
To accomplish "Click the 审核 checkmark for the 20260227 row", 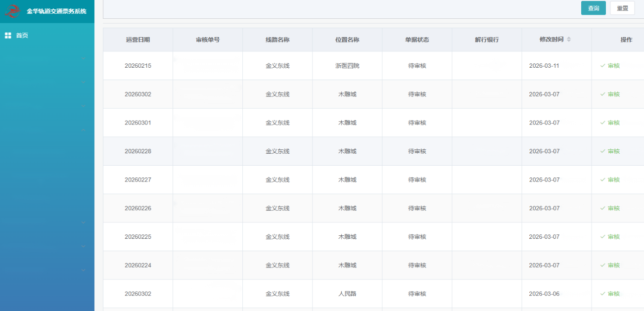I will [602, 180].
